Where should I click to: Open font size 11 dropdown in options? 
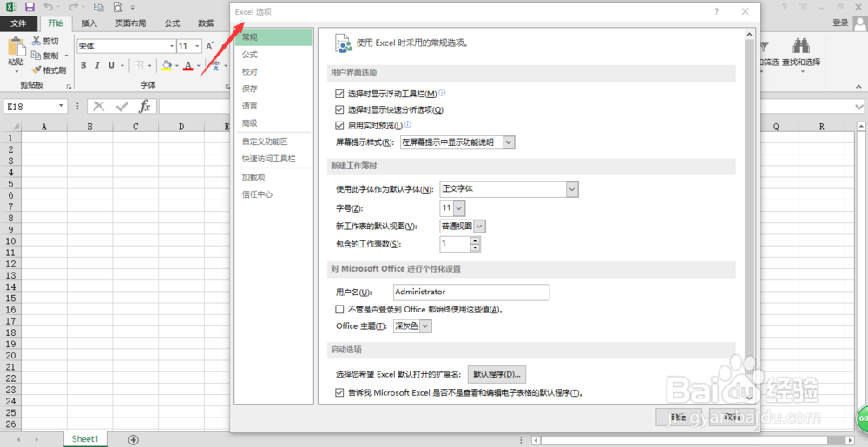(x=459, y=208)
